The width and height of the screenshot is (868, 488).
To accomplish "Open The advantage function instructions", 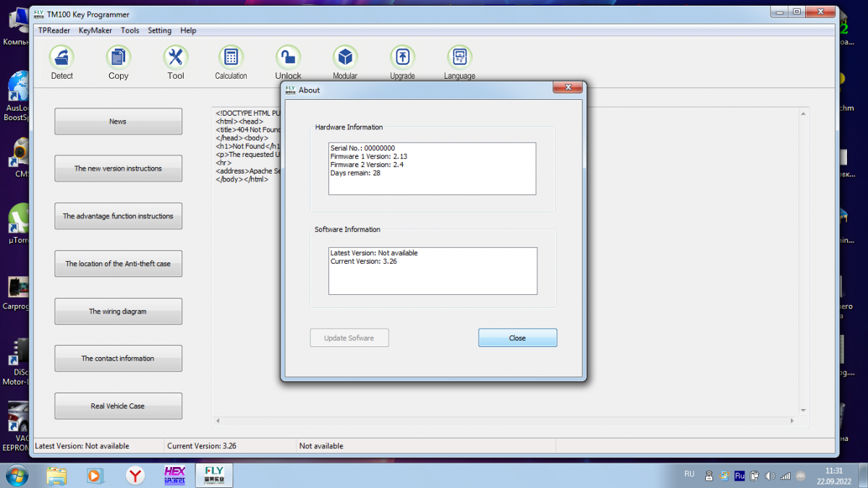I will point(118,216).
